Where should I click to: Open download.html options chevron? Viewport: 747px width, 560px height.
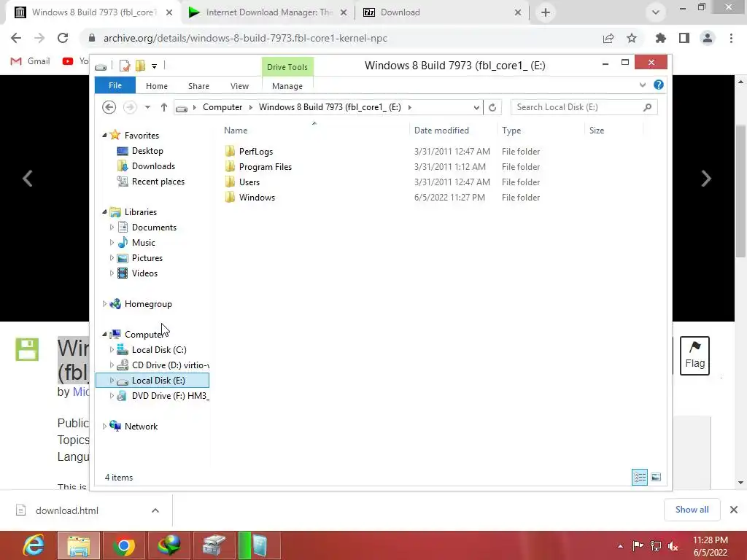pyautogui.click(x=155, y=510)
